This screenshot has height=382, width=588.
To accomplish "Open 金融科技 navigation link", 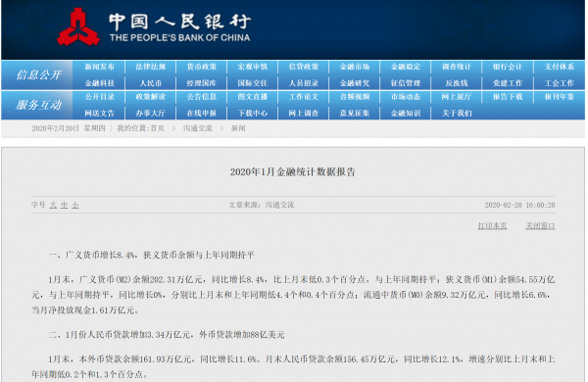I will pyautogui.click(x=99, y=83).
